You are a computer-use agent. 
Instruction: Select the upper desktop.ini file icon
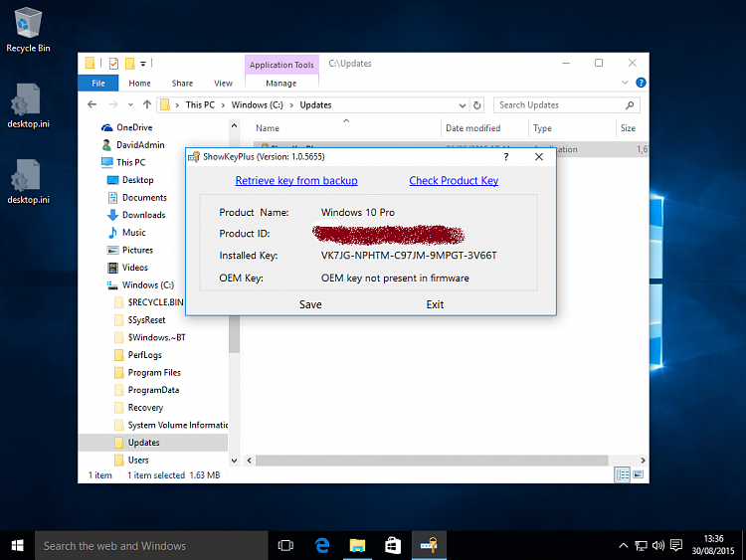click(28, 105)
